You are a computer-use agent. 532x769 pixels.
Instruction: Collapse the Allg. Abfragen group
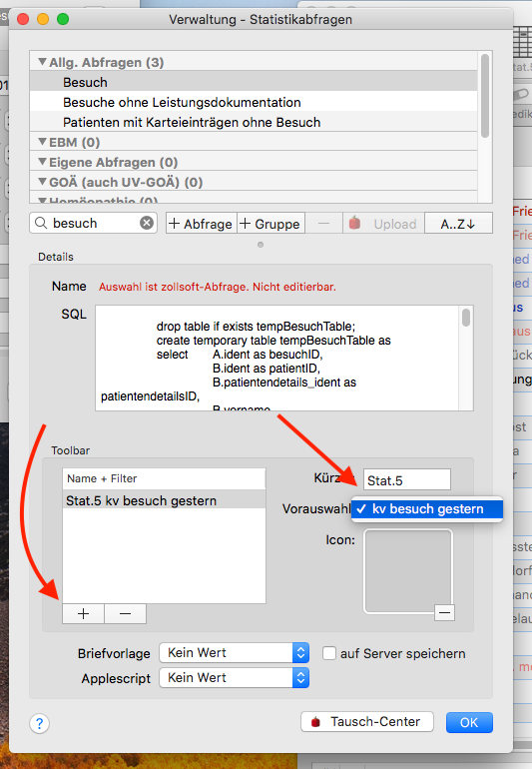click(43, 62)
